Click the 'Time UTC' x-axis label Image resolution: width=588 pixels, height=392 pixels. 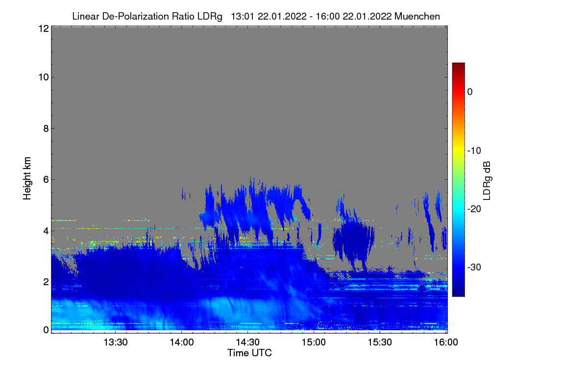[249, 353]
